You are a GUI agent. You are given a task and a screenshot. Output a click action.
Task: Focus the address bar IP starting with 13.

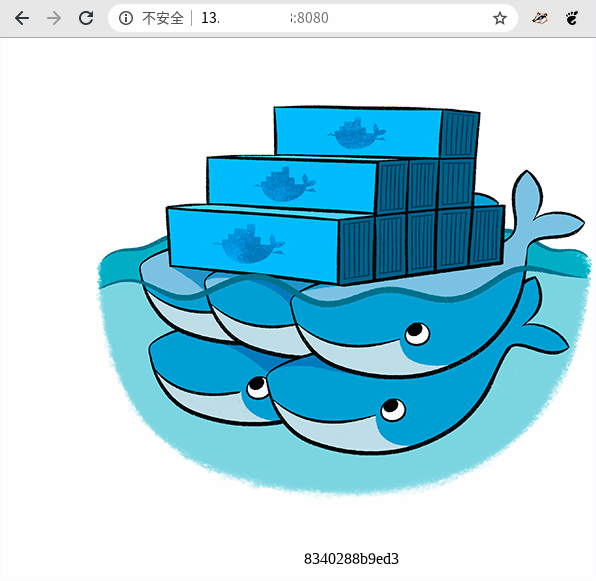(x=210, y=18)
